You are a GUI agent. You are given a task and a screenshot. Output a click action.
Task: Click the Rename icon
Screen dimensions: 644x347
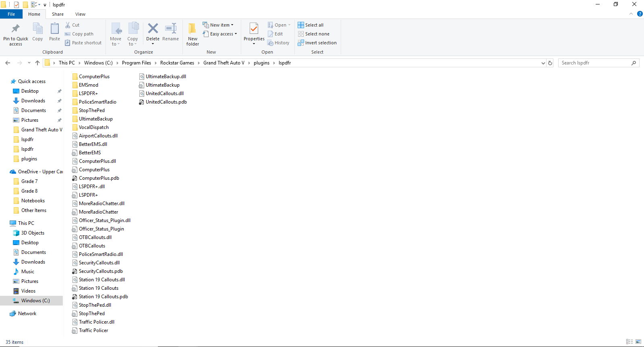(171, 28)
